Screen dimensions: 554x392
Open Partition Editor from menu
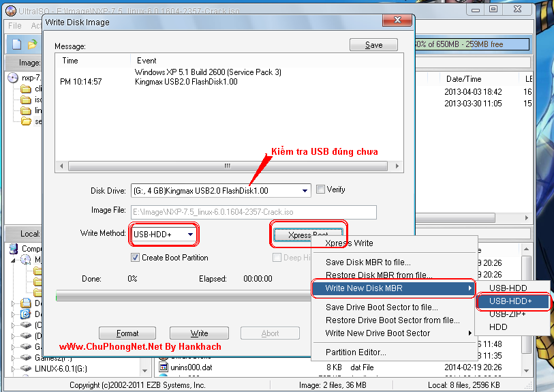pyautogui.click(x=394, y=352)
